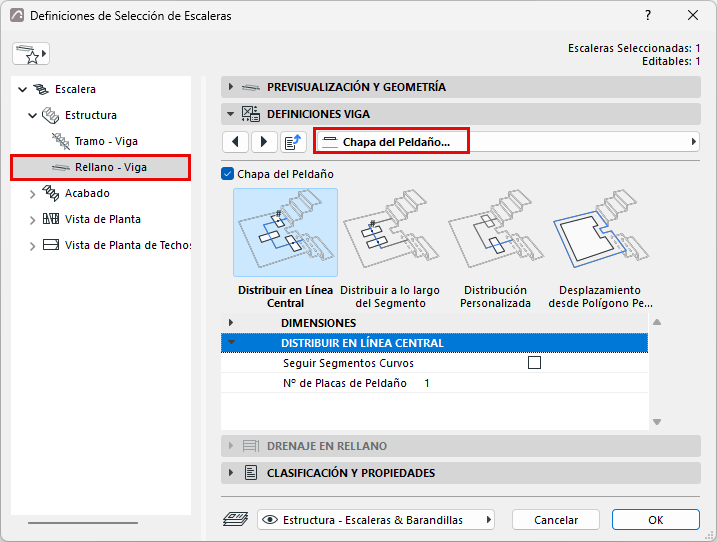Open Estructura - Escaleras & Barandillas layer dropdown

pyautogui.click(x=376, y=520)
